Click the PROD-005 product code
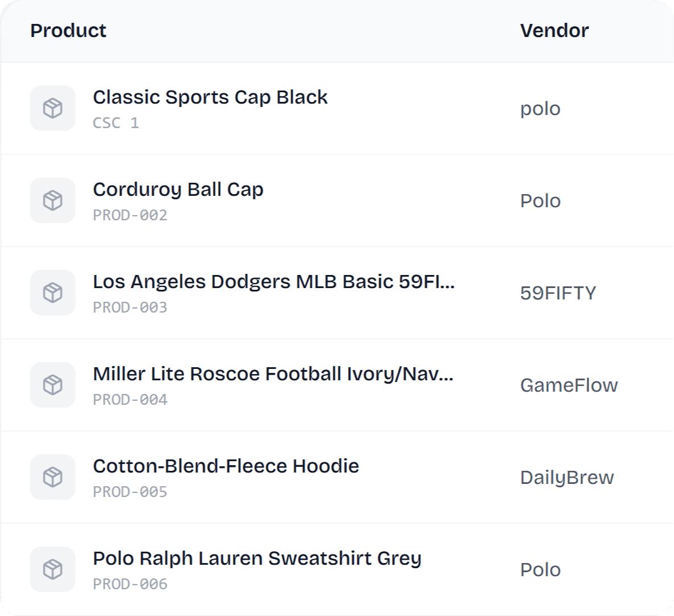The height and width of the screenshot is (616, 674). coord(130,492)
